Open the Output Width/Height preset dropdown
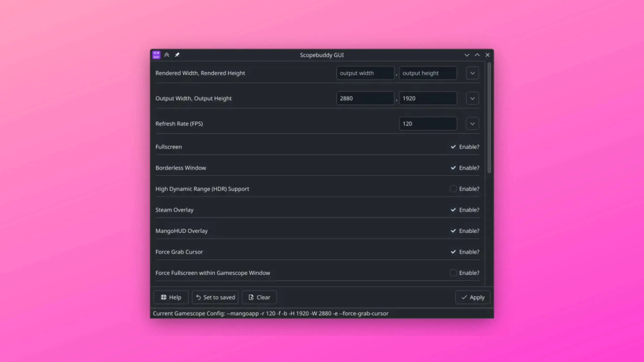The image size is (644, 362). (x=472, y=98)
